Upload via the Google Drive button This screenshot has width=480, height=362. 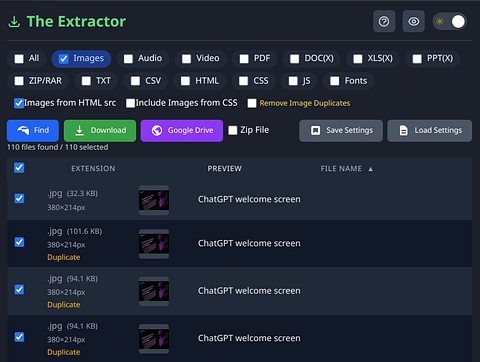pos(182,130)
